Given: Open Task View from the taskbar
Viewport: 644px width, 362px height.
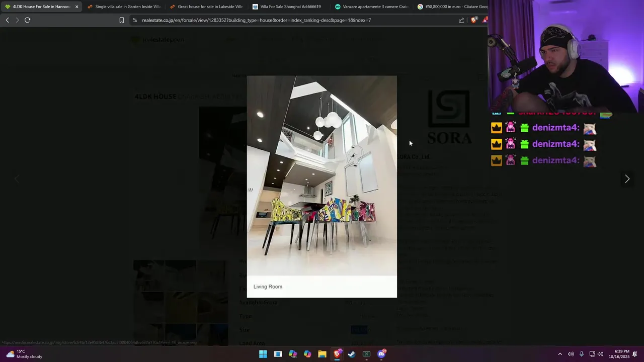Looking at the screenshot, I should 278,354.
